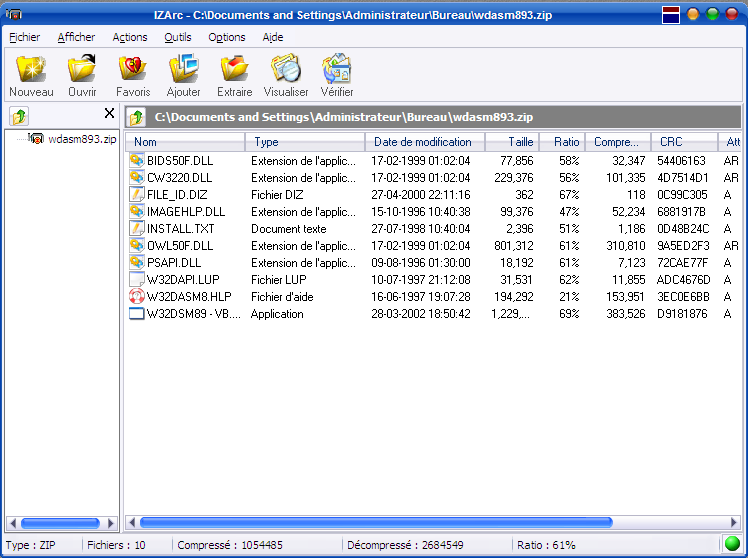The width and height of the screenshot is (748, 558).
Task: Select the CW3220.DLL file name
Action: coord(179,178)
